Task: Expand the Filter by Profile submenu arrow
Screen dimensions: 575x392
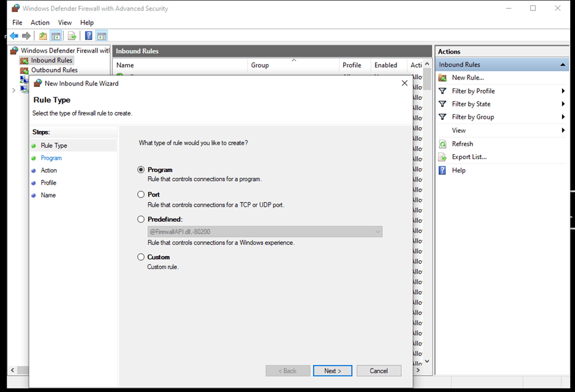Action: pyautogui.click(x=563, y=91)
